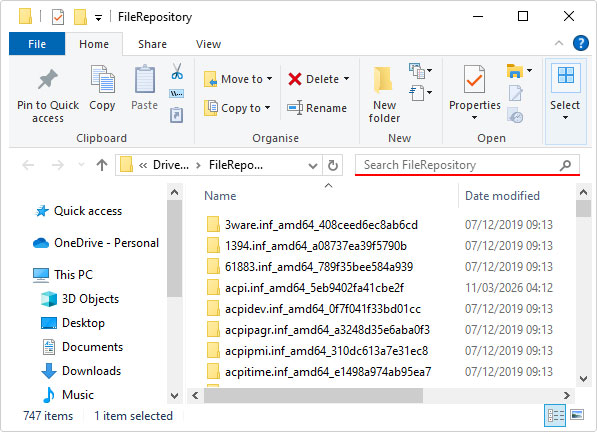The image size is (597, 432).
Task: Open the Recent locations dropdown
Action: point(81,165)
